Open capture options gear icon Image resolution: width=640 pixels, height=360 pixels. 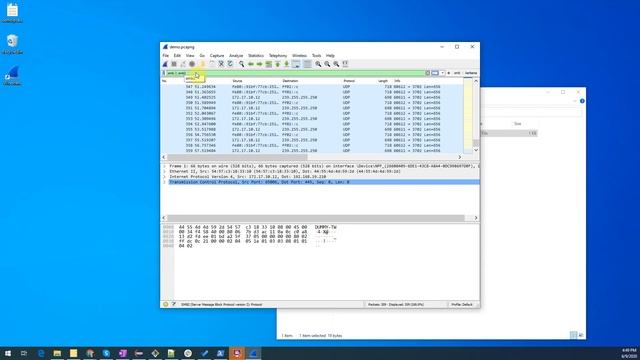192,64
